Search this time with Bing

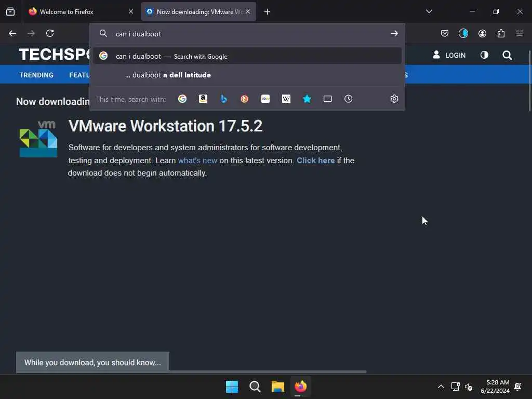223,99
